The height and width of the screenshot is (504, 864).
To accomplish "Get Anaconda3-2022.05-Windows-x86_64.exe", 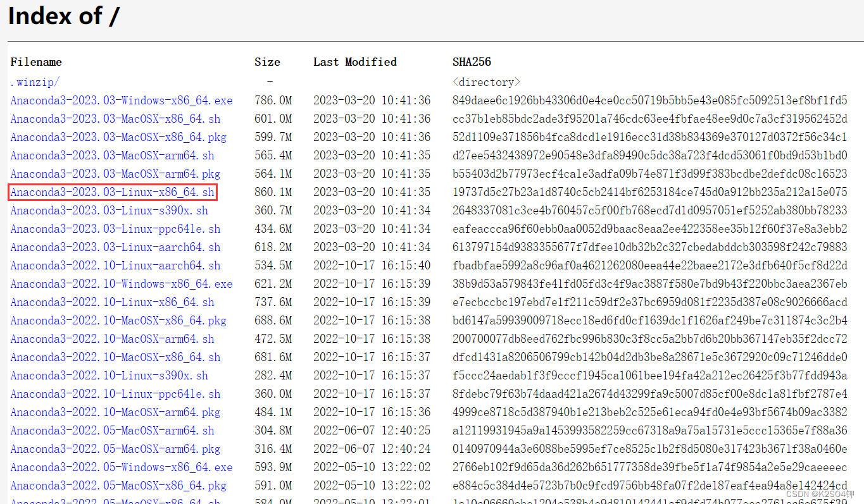I will 122,467.
